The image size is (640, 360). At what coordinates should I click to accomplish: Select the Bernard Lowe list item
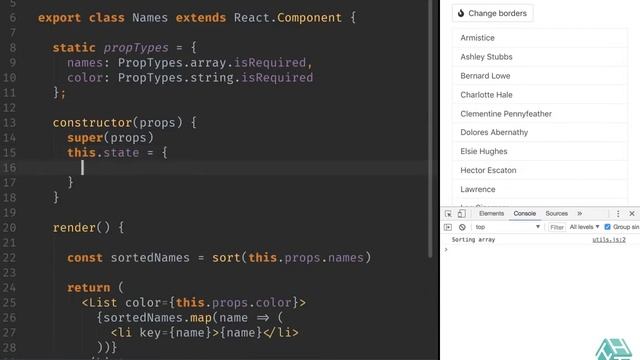[540, 76]
